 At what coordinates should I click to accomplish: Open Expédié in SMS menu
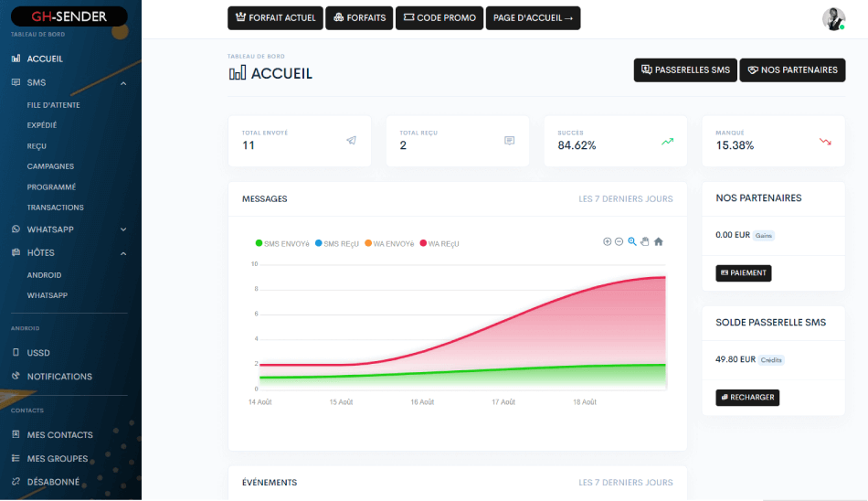[42, 125]
